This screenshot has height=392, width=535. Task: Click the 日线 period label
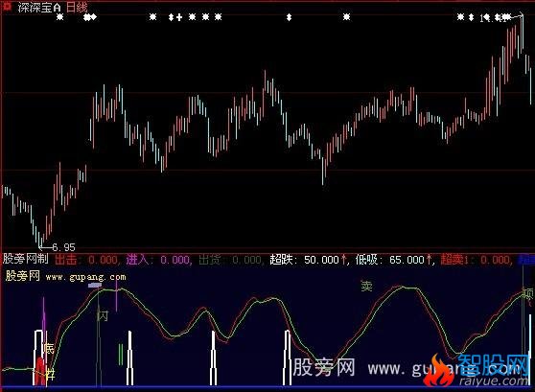click(77, 7)
